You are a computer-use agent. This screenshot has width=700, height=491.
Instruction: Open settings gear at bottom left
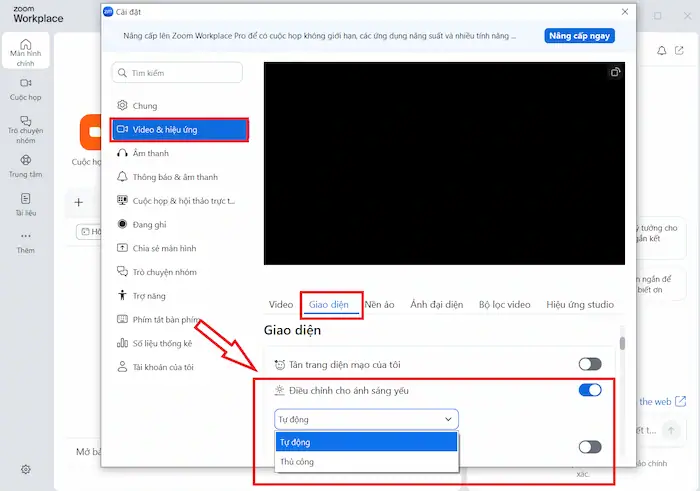click(26, 470)
